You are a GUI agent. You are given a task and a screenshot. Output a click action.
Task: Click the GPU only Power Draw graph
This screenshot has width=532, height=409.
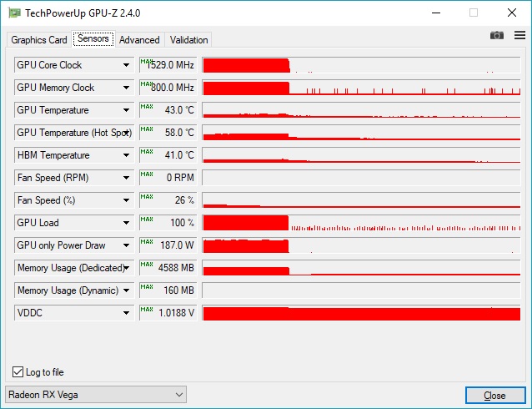tap(361, 245)
